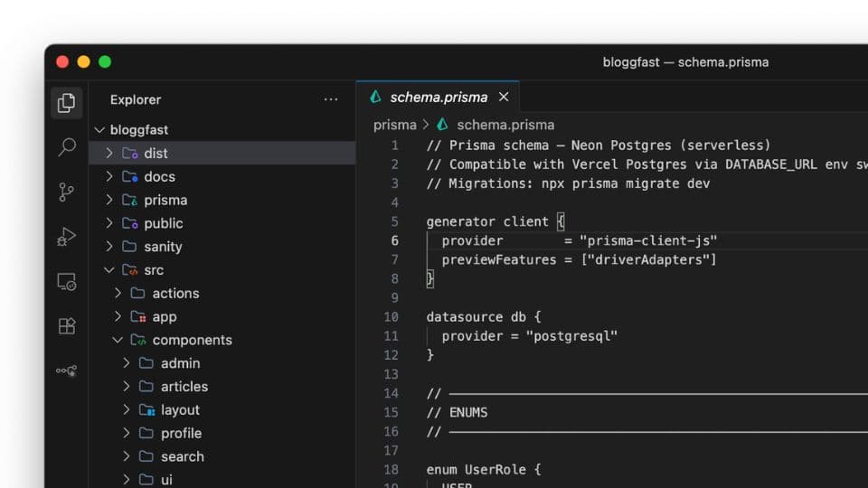Select the docs folder label
868x488 pixels.
click(159, 176)
